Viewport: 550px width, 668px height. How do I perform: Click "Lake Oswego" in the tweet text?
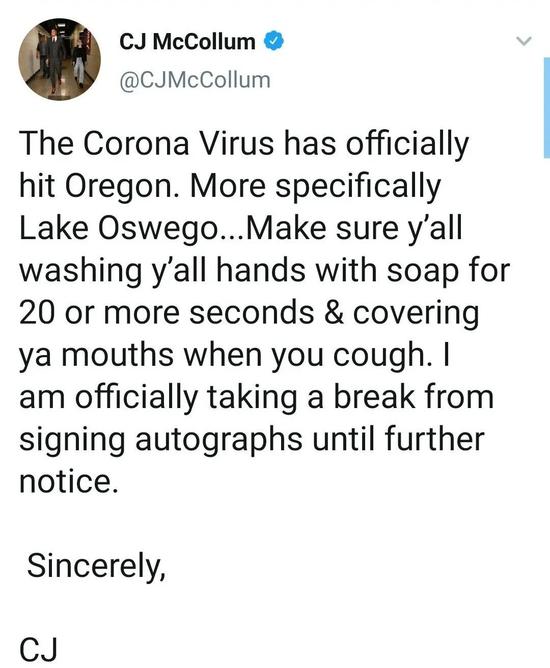coord(118,229)
